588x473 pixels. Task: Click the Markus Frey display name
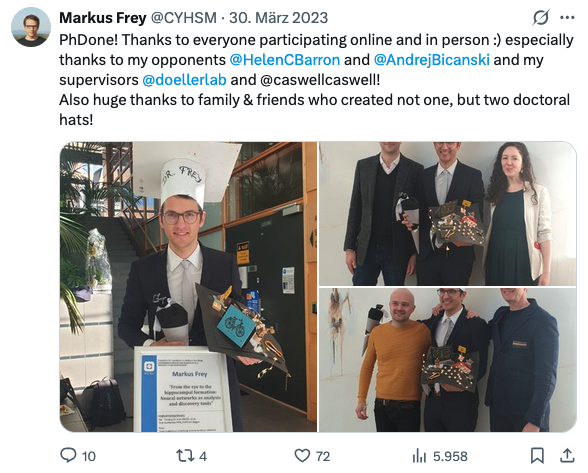(x=103, y=18)
